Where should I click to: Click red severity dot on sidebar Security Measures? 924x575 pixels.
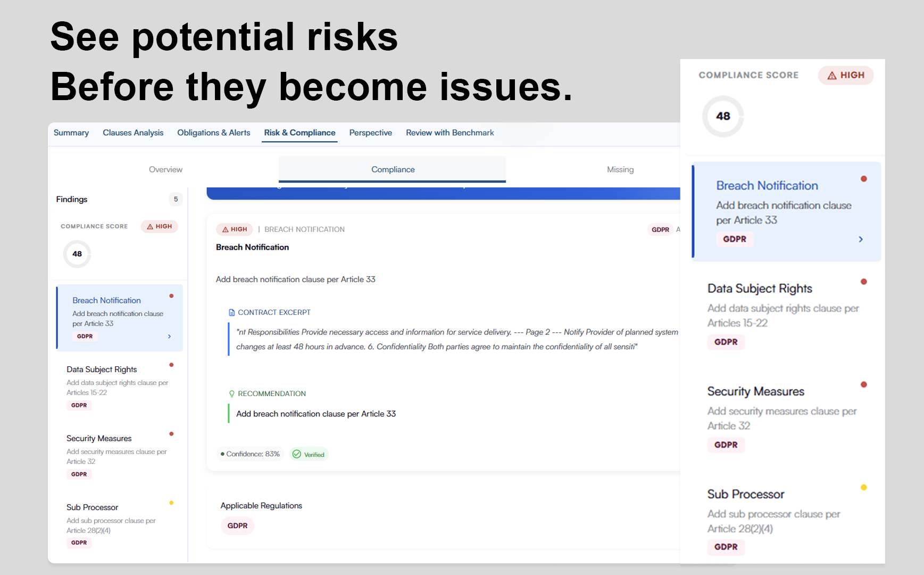pyautogui.click(x=171, y=434)
